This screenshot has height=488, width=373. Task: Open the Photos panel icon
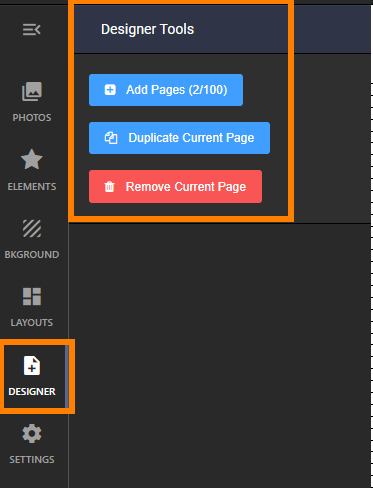click(x=32, y=91)
